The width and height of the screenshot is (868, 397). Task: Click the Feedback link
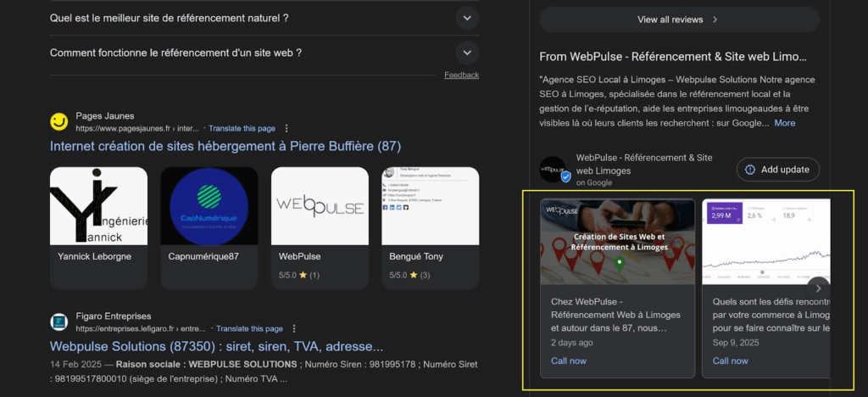[x=461, y=75]
